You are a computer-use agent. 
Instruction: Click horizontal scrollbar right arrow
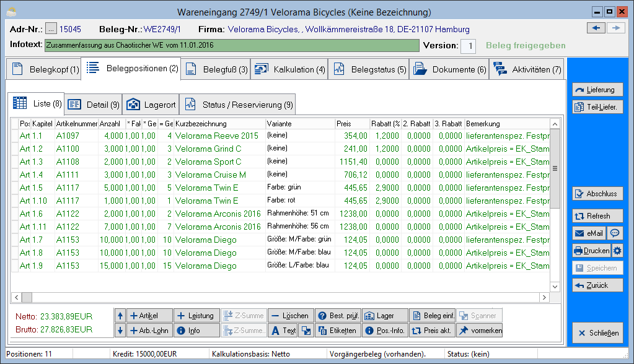[x=544, y=297]
